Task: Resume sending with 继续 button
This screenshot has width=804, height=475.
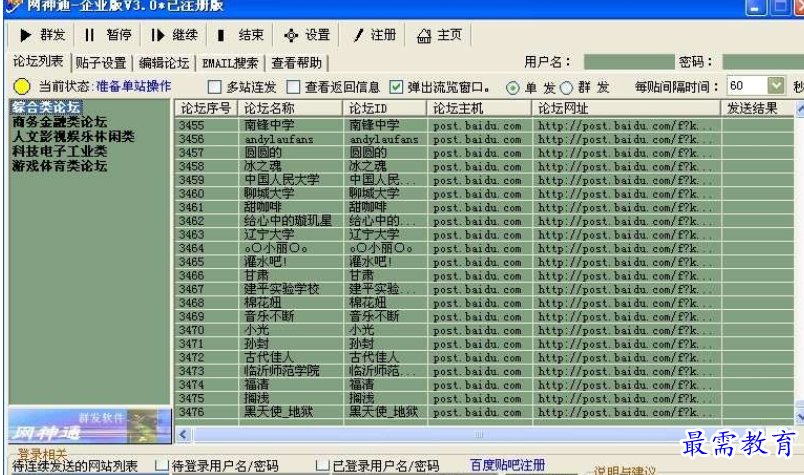Action: tap(174, 35)
